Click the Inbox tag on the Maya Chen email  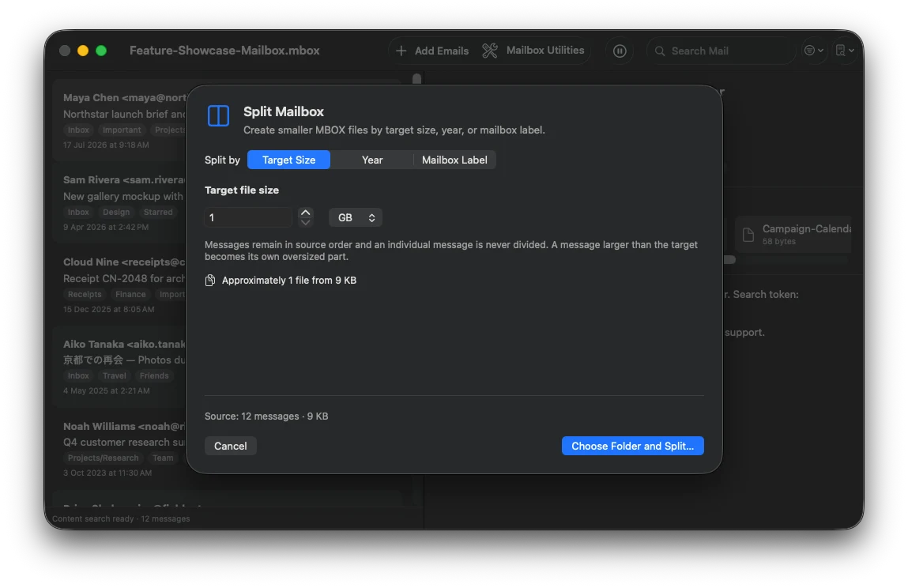coord(78,130)
